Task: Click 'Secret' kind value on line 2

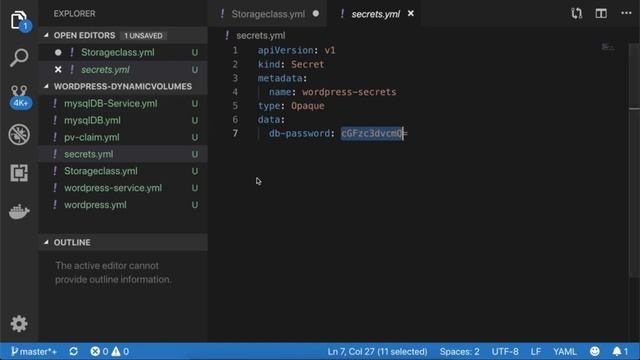Action: (307, 64)
